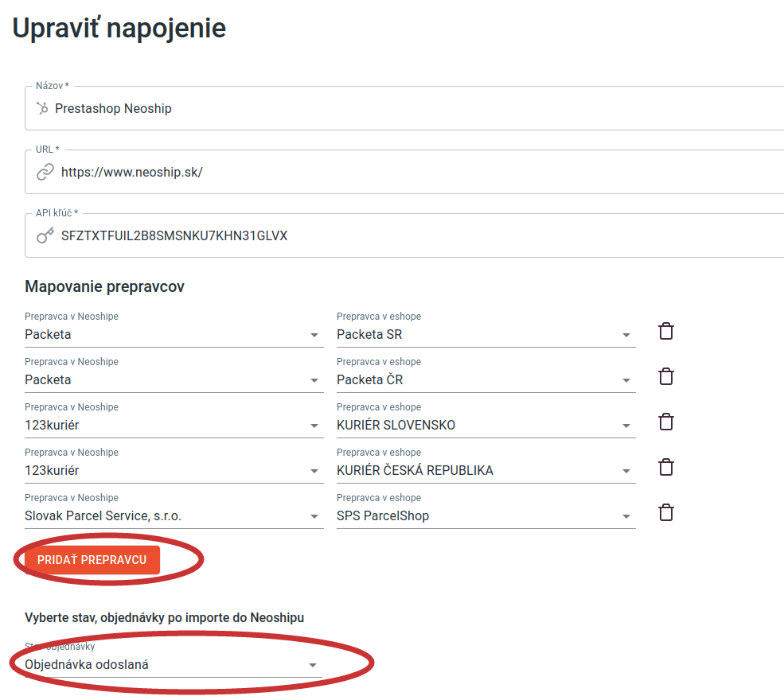784x700 pixels.
Task: Remove the KURIÉR SLOVENSKO mapping row
Action: (x=666, y=422)
